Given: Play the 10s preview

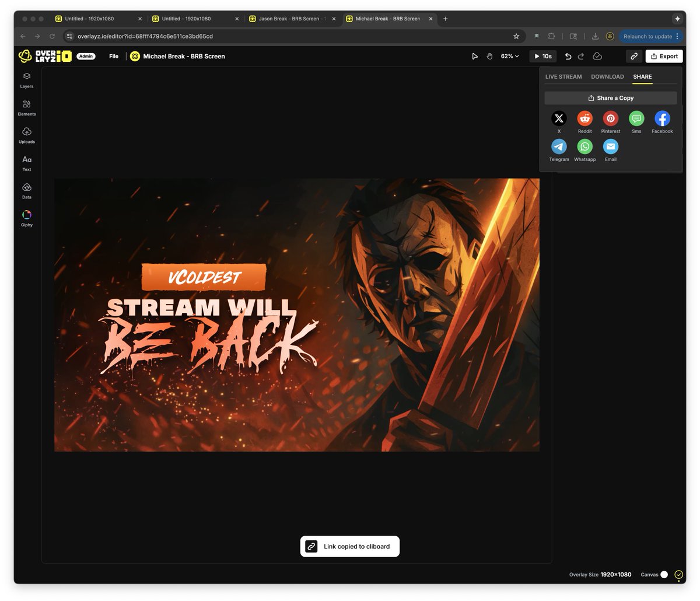Looking at the screenshot, I should point(542,56).
